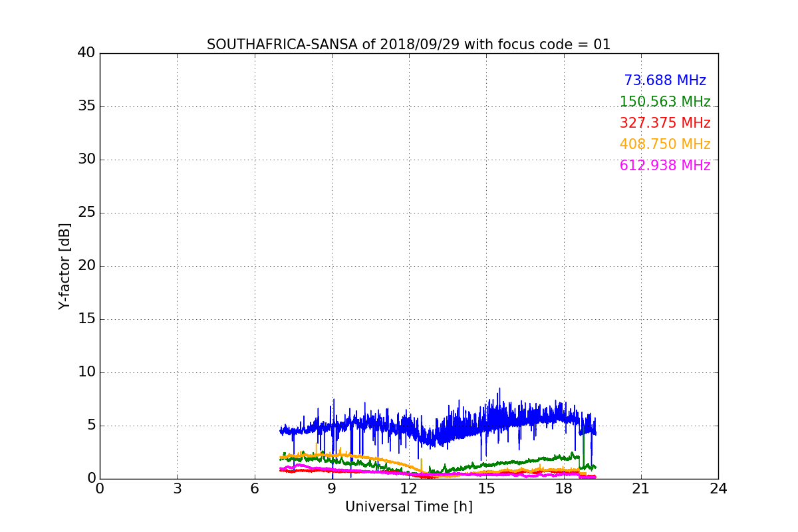Image resolution: width=798 pixels, height=532 pixels.
Task: Click x-axis tick value 9
Action: coord(332,488)
